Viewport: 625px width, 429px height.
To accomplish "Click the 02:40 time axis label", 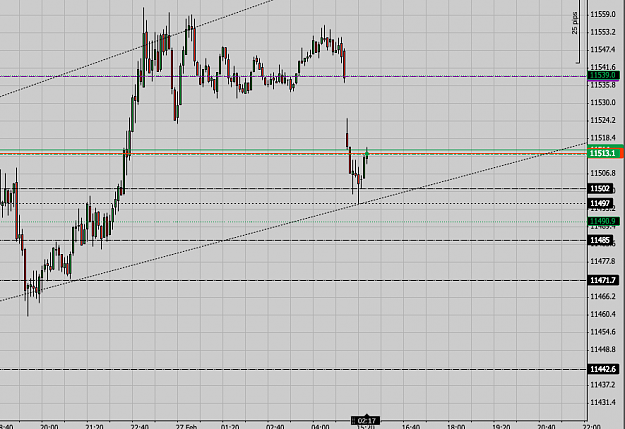I will (275, 426).
